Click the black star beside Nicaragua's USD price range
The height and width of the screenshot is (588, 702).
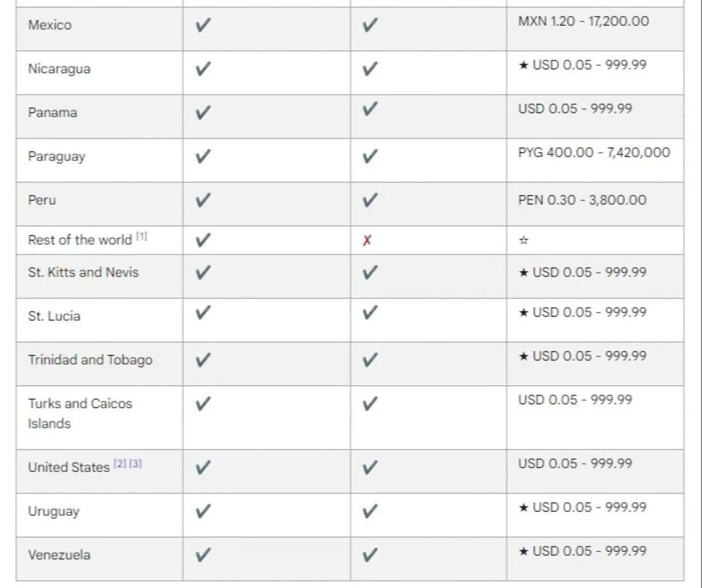point(524,65)
